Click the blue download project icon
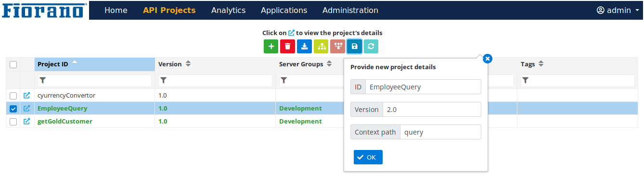644x186 pixels. click(304, 46)
